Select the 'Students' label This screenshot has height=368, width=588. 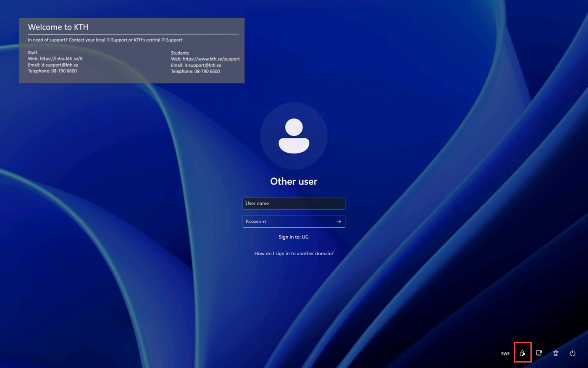coord(180,53)
